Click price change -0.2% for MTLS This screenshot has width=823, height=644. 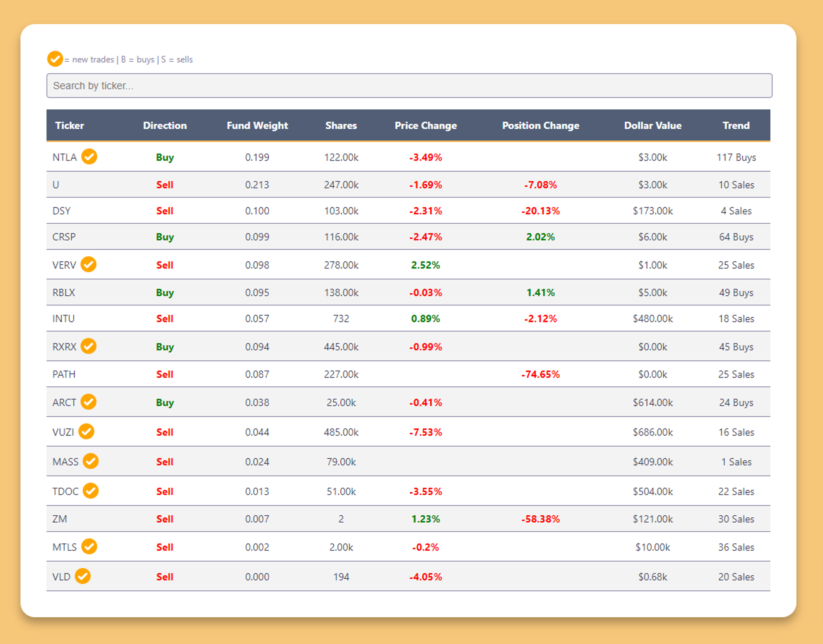(x=425, y=547)
